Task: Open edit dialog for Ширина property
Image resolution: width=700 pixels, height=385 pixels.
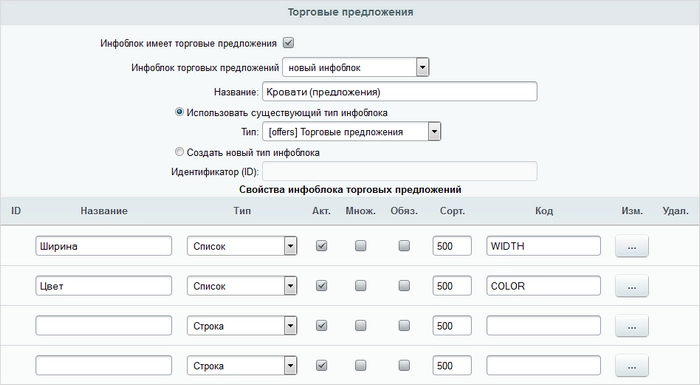Action: coord(631,246)
